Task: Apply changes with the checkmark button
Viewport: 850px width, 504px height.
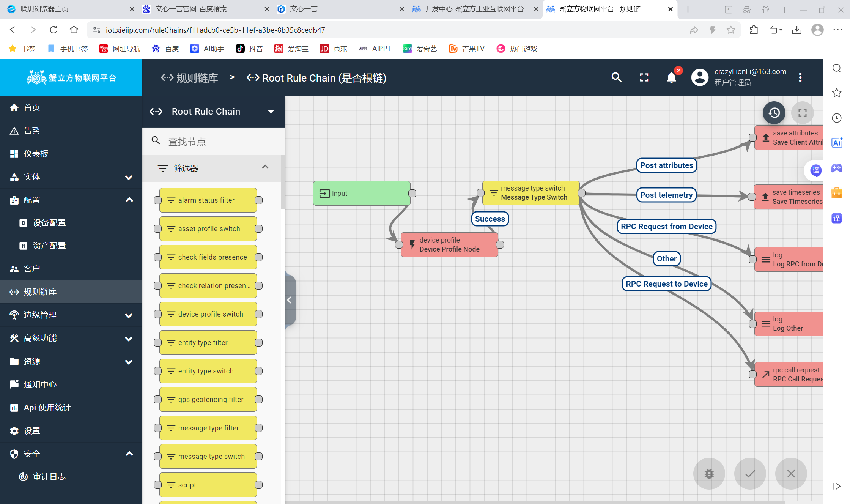Action: tap(750, 474)
